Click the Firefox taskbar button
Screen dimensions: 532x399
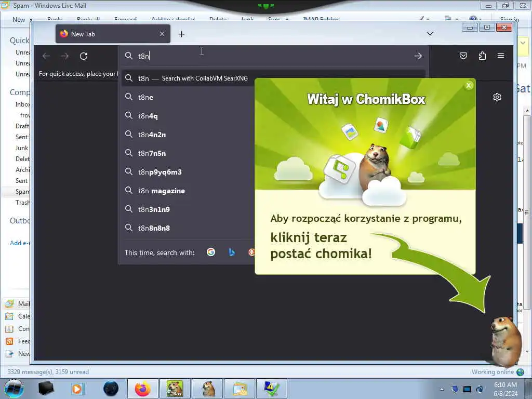tap(142, 389)
